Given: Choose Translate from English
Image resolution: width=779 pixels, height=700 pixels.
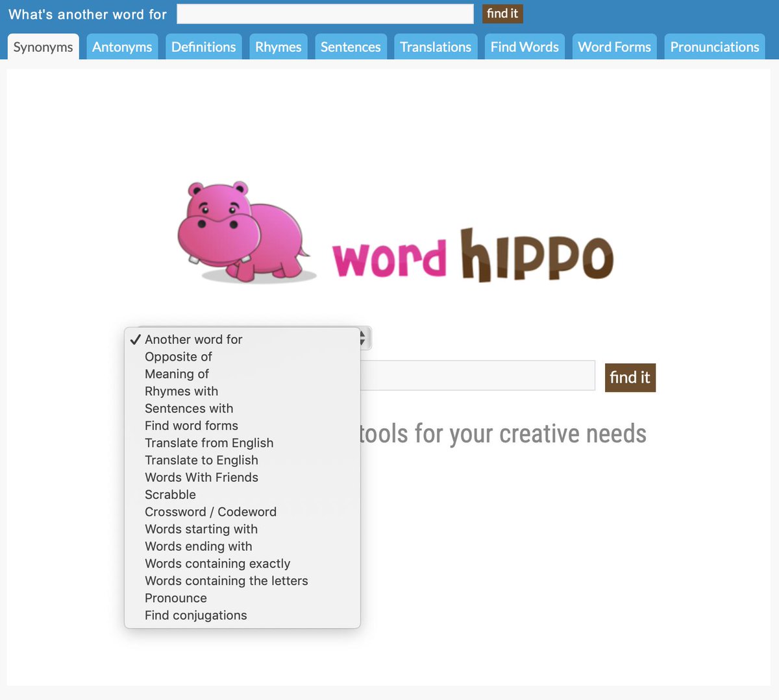Looking at the screenshot, I should click(242, 443).
